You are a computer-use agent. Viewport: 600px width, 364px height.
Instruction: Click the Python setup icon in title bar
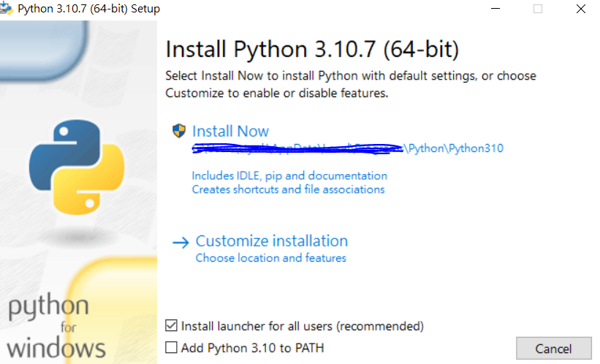click(x=6, y=9)
